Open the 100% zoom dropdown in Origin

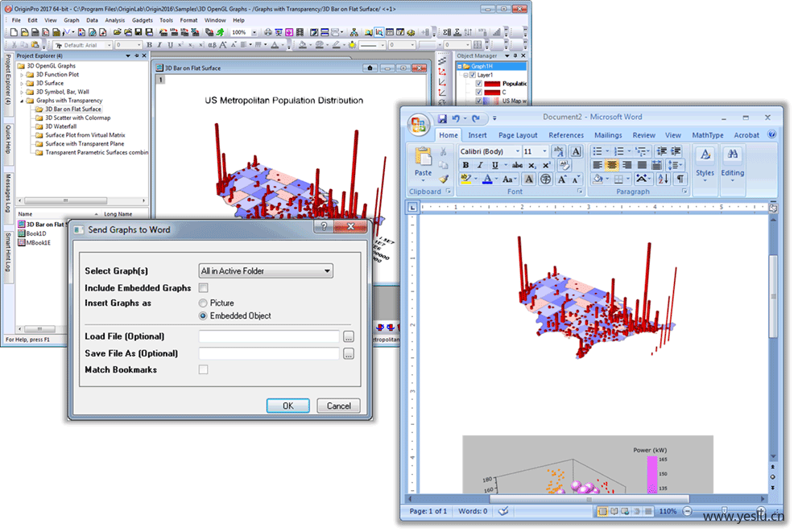click(x=254, y=32)
